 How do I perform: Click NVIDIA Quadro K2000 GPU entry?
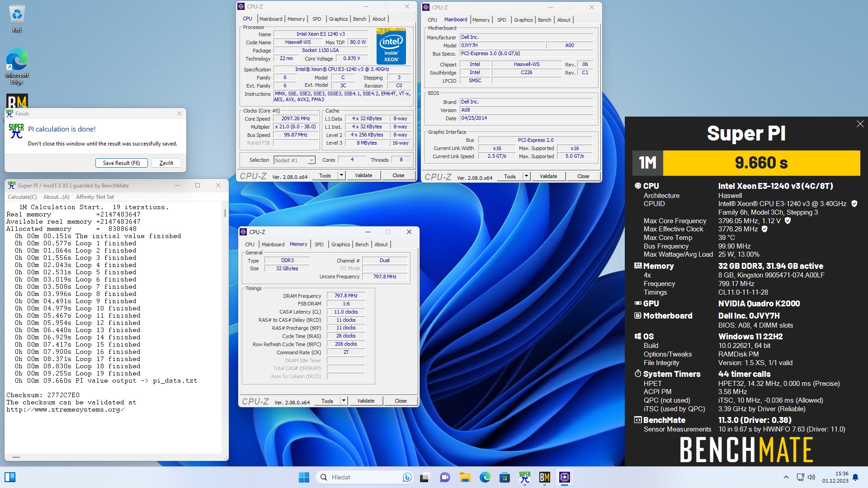(759, 304)
